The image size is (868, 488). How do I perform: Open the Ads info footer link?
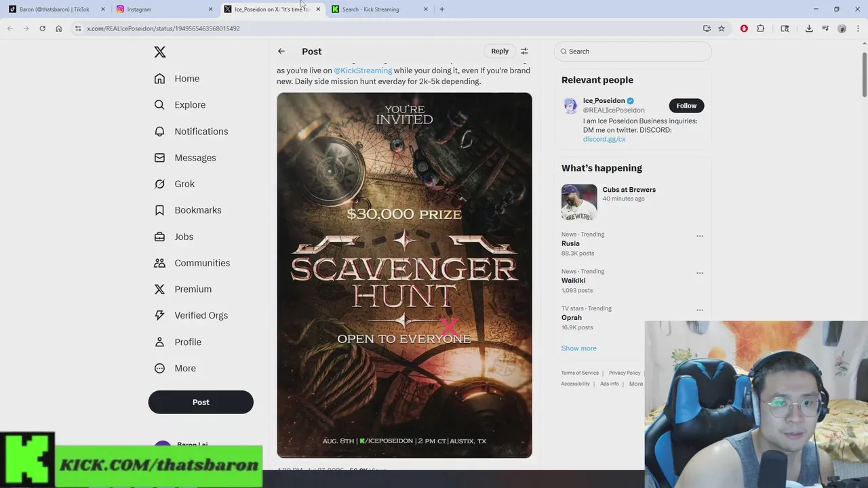pos(609,384)
